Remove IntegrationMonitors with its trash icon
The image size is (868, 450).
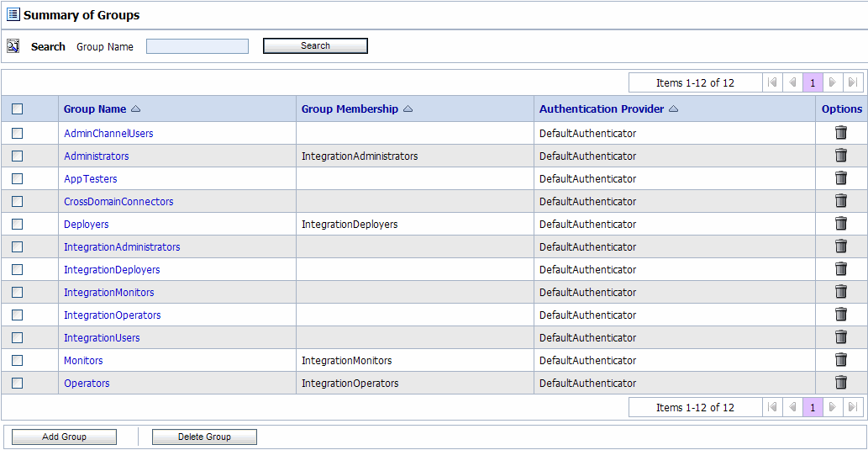(x=841, y=292)
